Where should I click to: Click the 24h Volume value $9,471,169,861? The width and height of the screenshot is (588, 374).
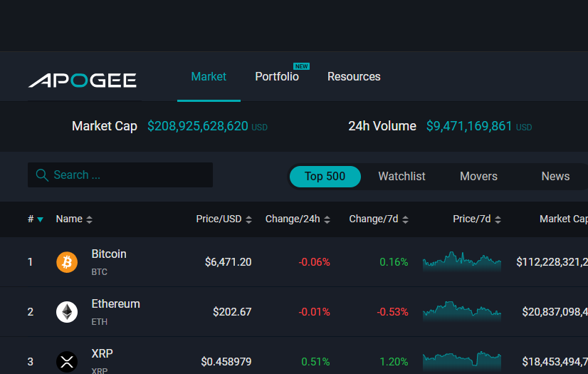tap(469, 126)
